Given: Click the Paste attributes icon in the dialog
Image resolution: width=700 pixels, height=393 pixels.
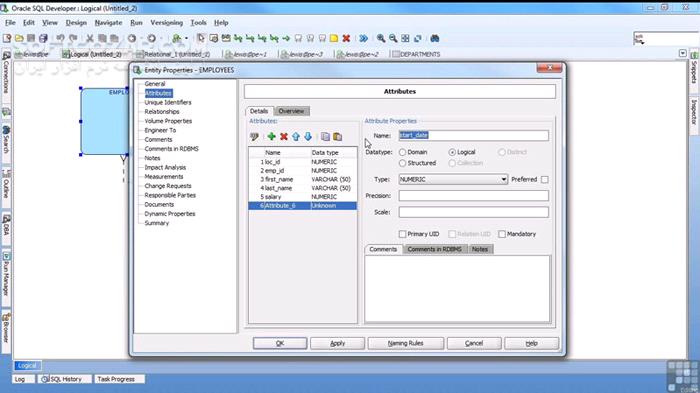Looking at the screenshot, I should click(338, 137).
